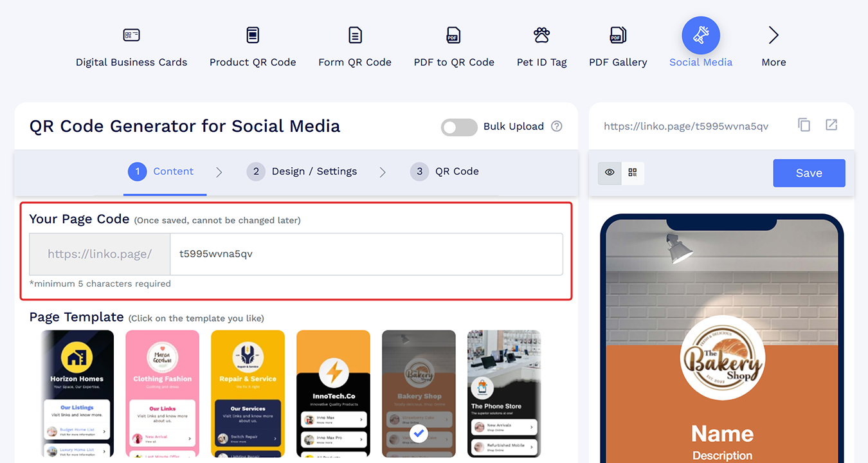The image size is (868, 463).
Task: Click the "https://linko.page/" prefix box
Action: point(100,254)
